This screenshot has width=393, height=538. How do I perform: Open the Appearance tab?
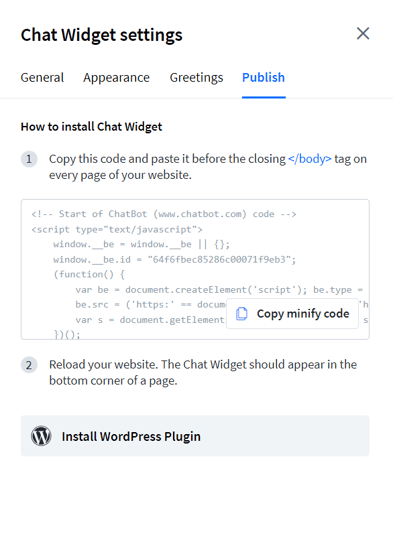116,78
